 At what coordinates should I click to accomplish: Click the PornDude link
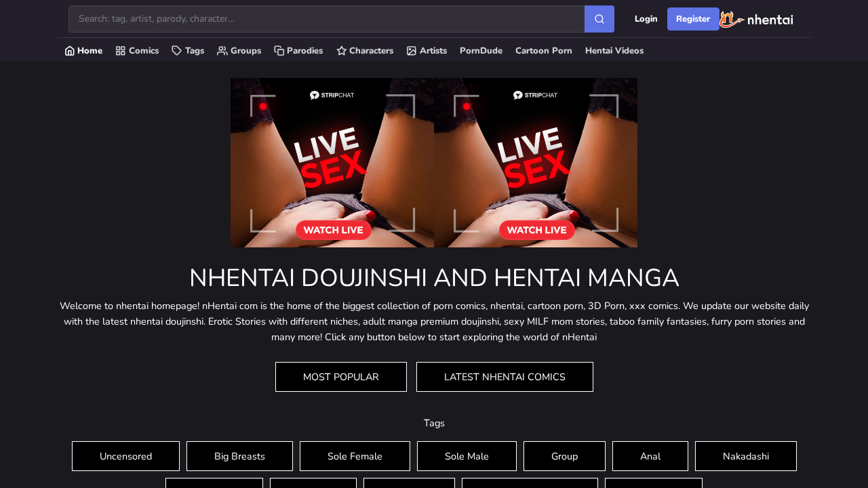[x=481, y=51]
